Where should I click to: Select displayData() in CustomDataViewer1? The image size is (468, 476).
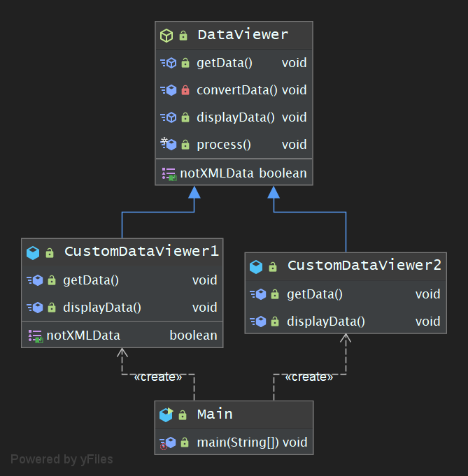tap(102, 308)
